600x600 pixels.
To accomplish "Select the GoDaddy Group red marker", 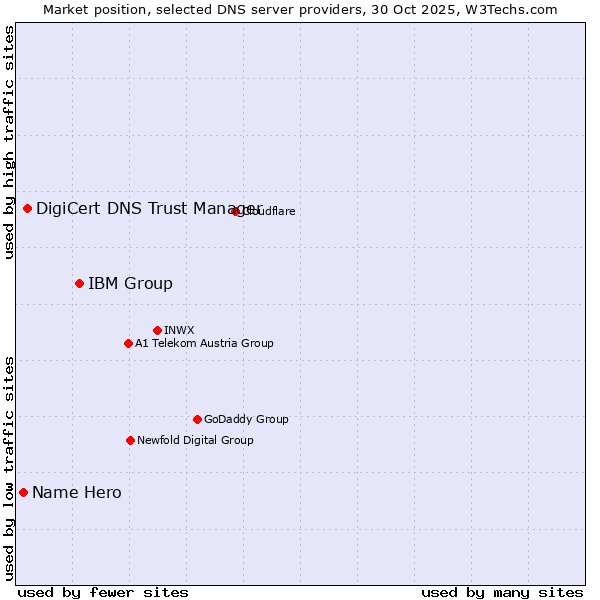I will (197, 419).
